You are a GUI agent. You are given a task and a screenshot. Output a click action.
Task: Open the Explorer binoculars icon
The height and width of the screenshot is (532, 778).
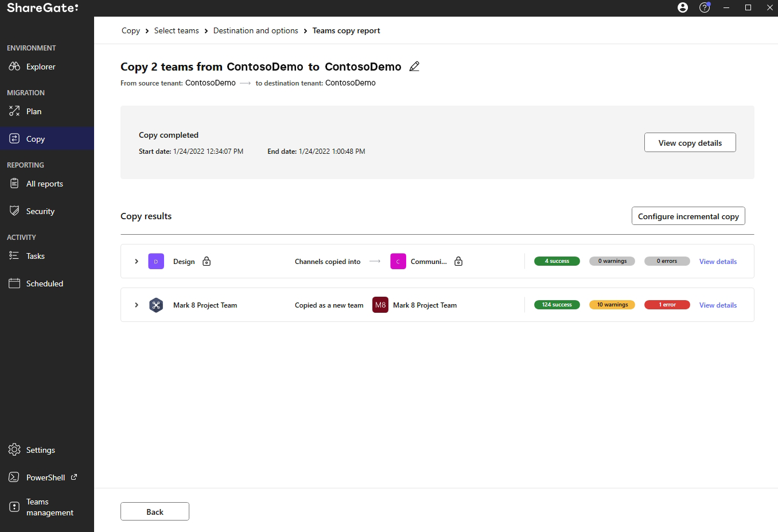tap(14, 67)
